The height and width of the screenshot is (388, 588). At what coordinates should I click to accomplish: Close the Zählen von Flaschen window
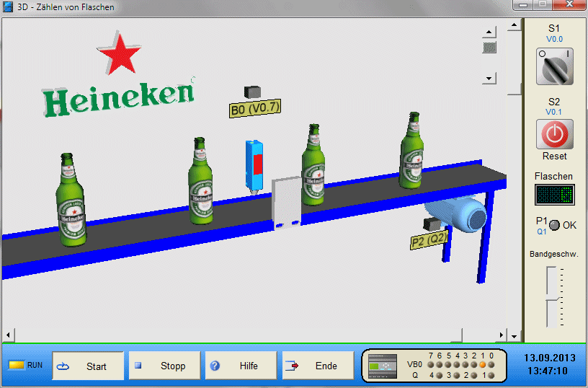pos(569,4)
